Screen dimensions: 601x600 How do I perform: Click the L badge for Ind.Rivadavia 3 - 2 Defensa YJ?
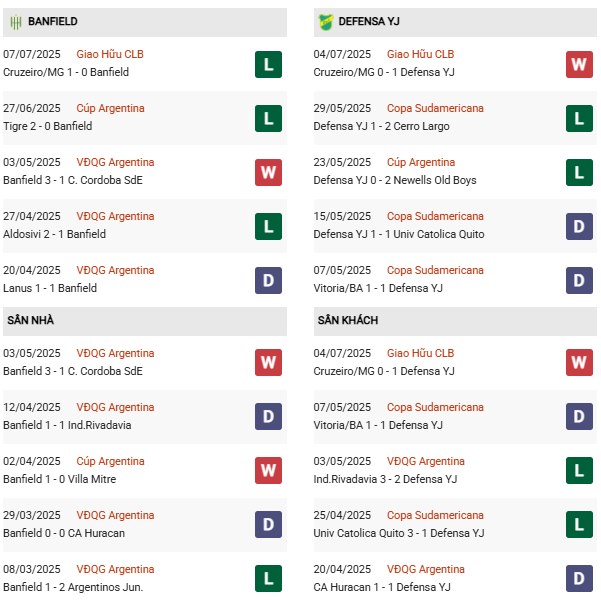point(578,471)
